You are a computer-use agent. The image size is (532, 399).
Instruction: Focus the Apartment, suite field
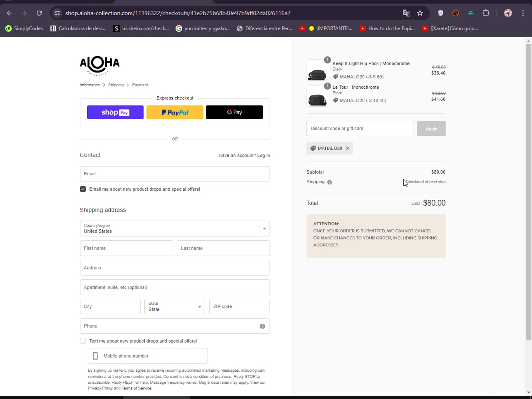(x=175, y=287)
